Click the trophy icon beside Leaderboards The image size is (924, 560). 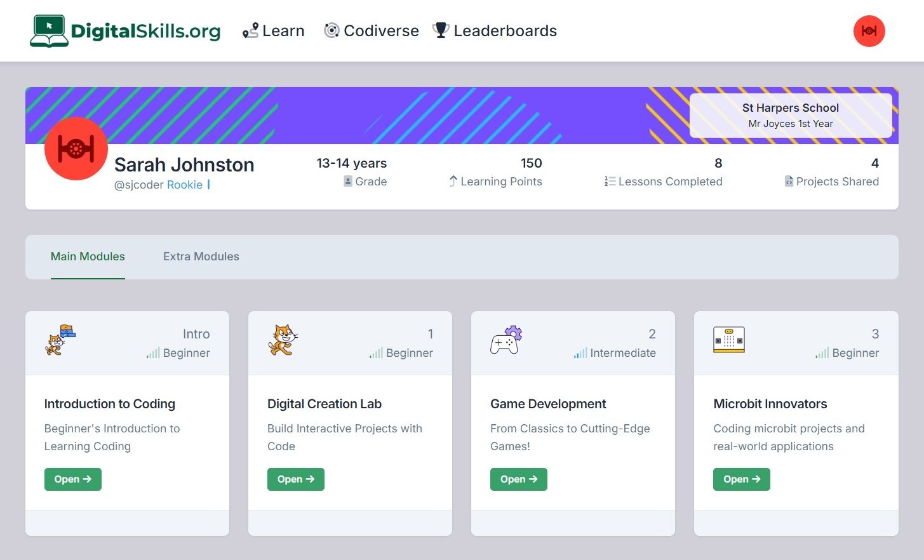click(440, 30)
